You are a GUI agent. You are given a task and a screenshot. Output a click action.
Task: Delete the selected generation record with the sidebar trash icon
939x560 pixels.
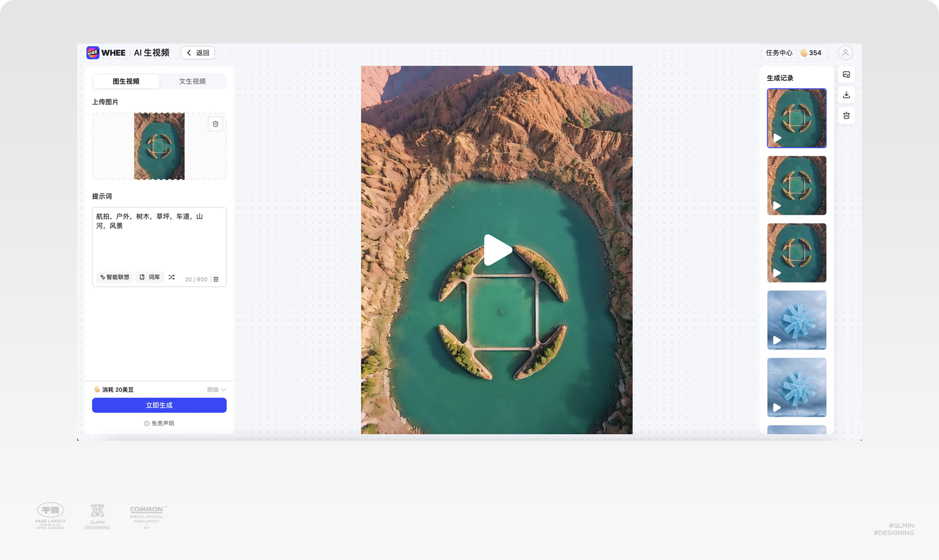click(846, 115)
